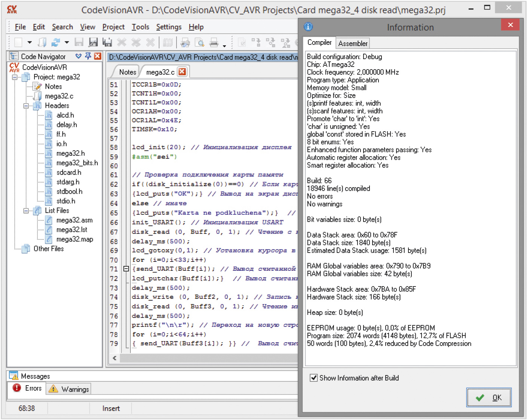This screenshot has height=420, width=527.
Task: Click code line 67 with disk_read
Action: click(215, 232)
